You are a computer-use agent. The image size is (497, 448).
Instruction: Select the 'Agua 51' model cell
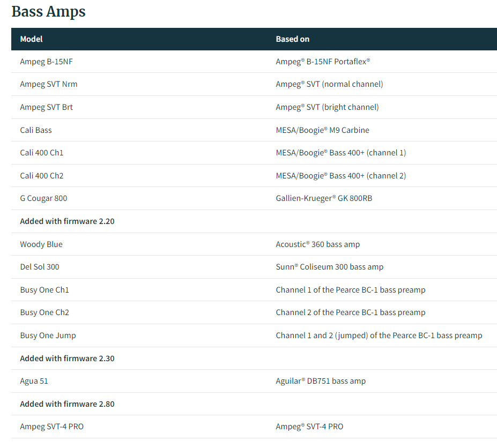(x=34, y=381)
